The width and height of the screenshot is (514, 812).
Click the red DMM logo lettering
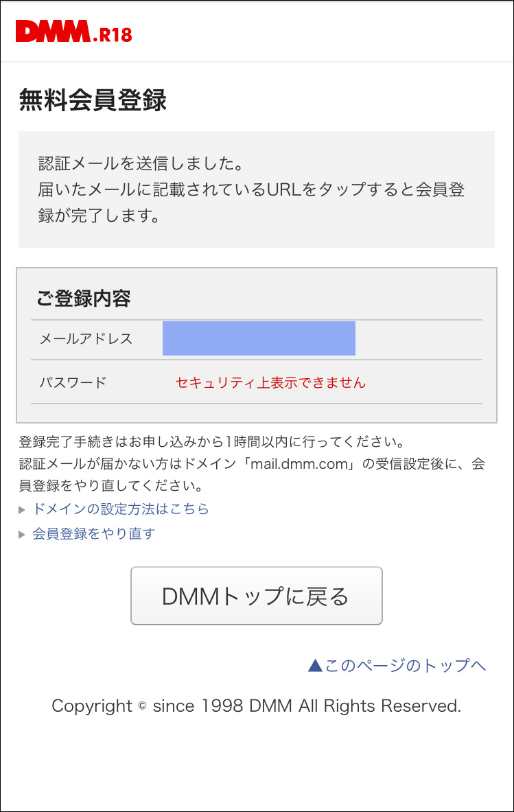coord(53,32)
